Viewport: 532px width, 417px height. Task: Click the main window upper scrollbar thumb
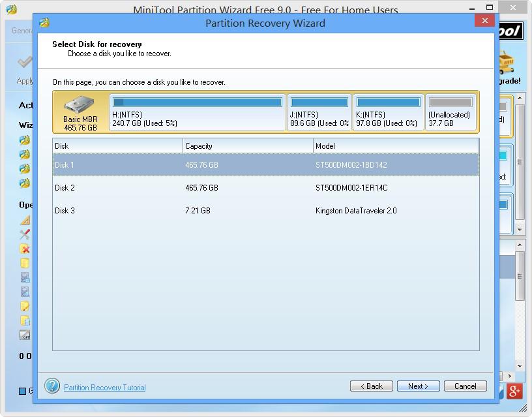coord(520,162)
